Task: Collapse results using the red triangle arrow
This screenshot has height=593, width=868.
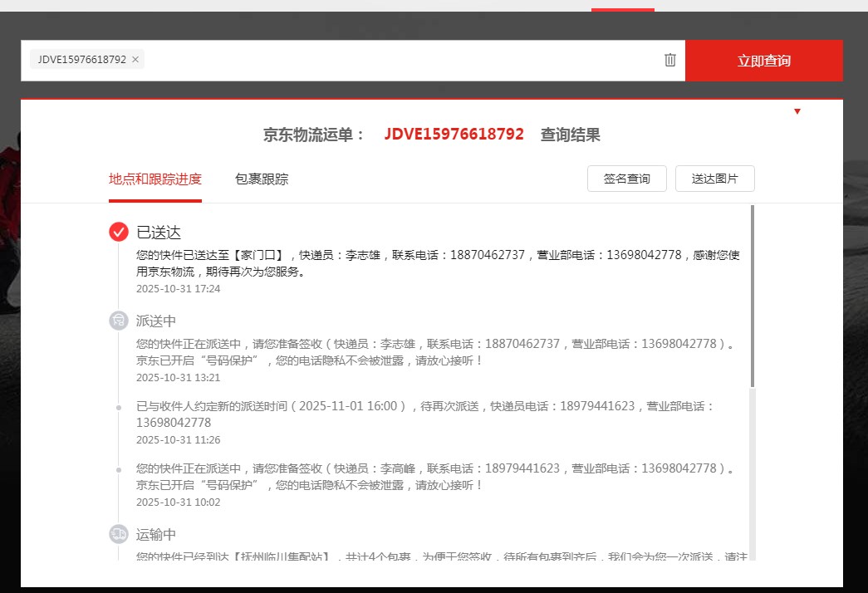Action: 797,111
